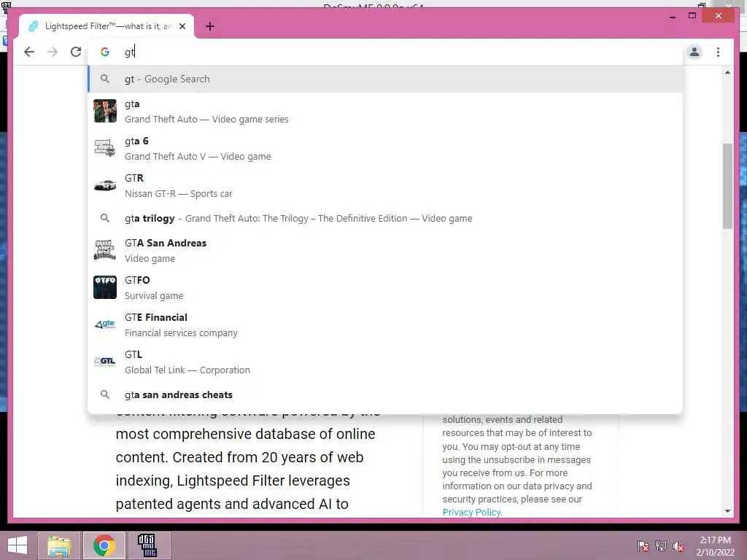This screenshot has width=747, height=560.
Task: Click the GTA San Andreas logo thumbnail
Action: coord(105,250)
